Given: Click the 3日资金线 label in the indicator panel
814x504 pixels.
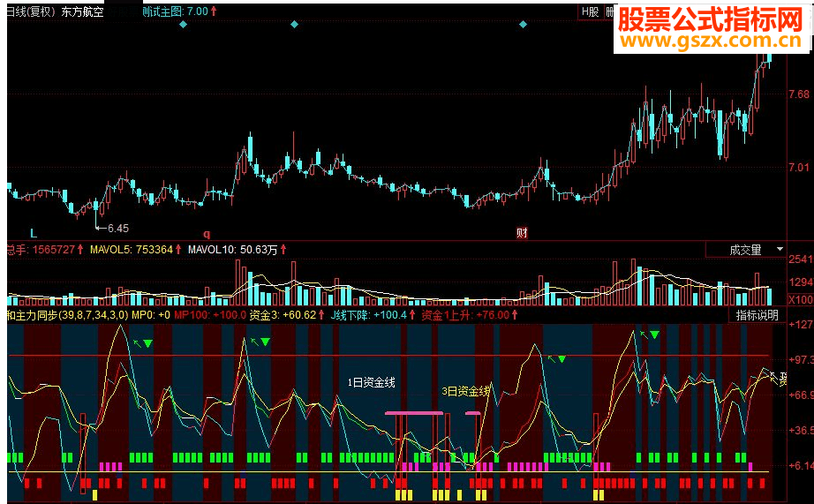Looking at the screenshot, I should coord(465,391).
